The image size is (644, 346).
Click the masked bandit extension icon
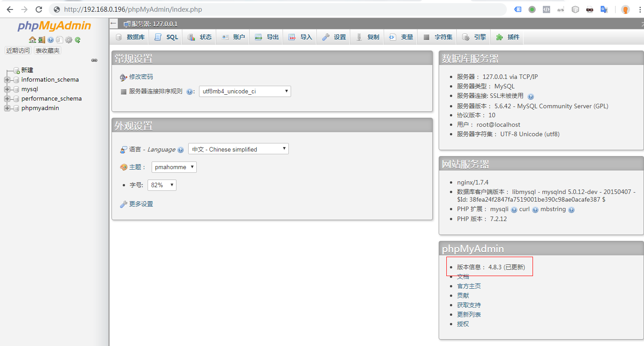click(590, 9)
